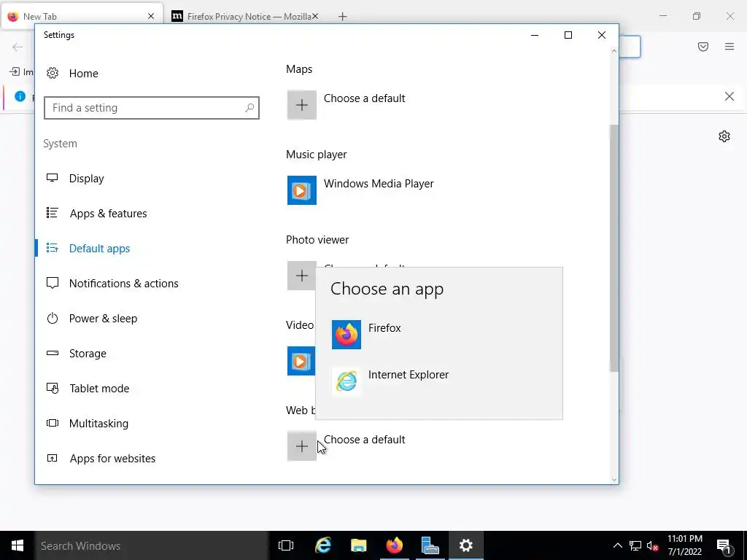
Task: Launch Internet Explorer from the taskbar
Action: tap(323, 545)
